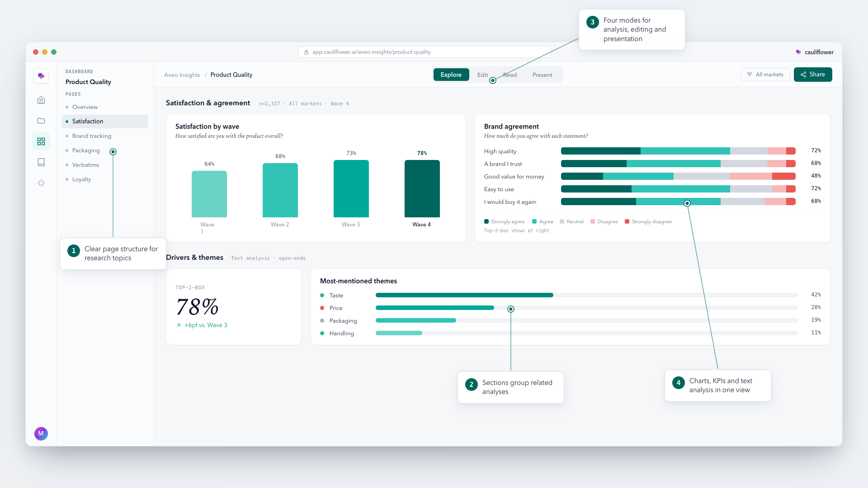Click the sparkle AI icon in sidebar
Viewport: 868px width, 488px height.
click(x=41, y=183)
